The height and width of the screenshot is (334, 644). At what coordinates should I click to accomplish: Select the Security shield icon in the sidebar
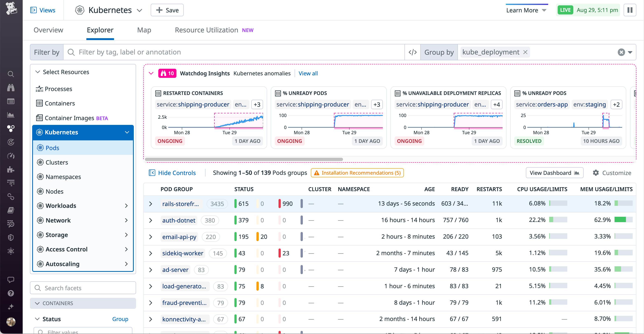point(11,237)
